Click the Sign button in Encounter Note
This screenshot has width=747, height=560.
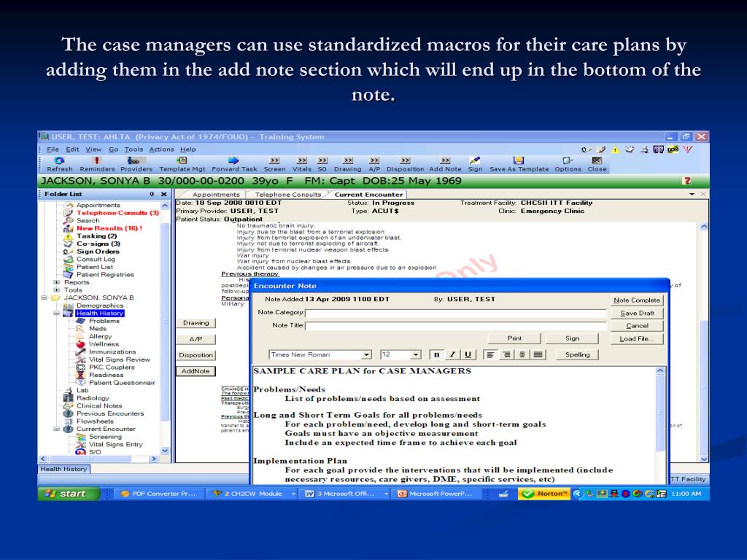pyautogui.click(x=572, y=338)
